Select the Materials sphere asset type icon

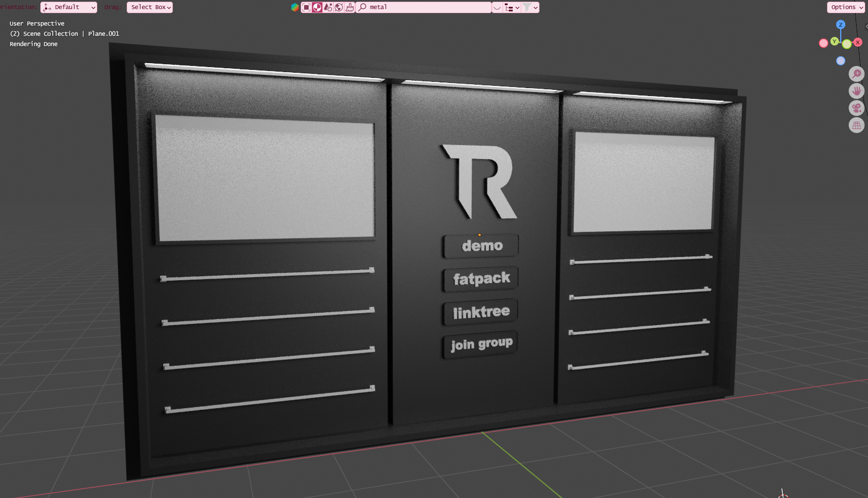point(317,7)
